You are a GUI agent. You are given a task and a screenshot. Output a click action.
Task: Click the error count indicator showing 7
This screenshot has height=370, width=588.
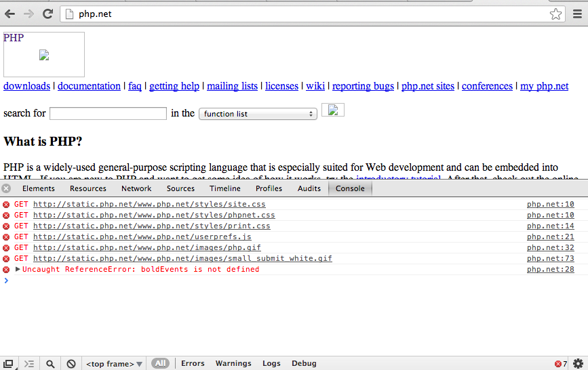click(561, 364)
